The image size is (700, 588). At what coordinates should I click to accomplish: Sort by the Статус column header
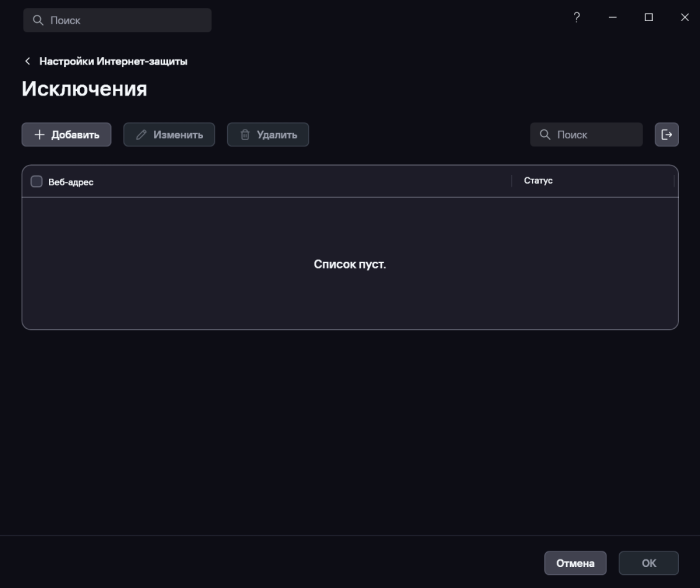[x=538, y=181]
